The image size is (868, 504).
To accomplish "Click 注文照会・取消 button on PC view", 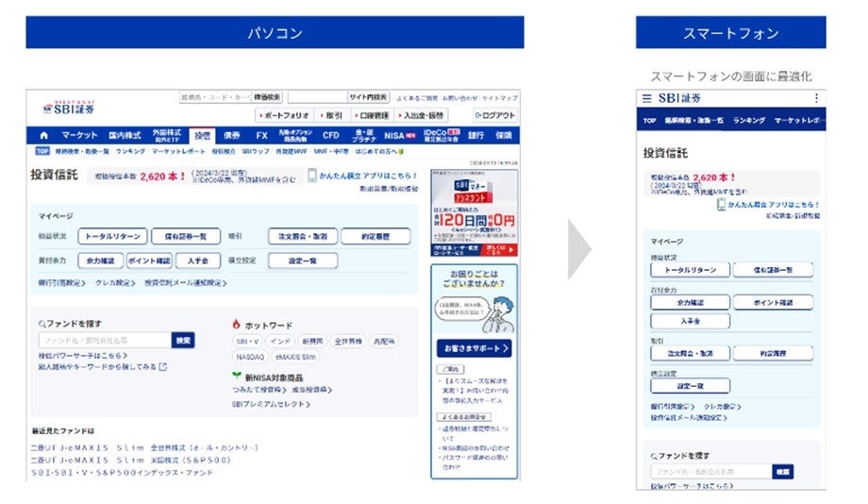I will coord(303,236).
